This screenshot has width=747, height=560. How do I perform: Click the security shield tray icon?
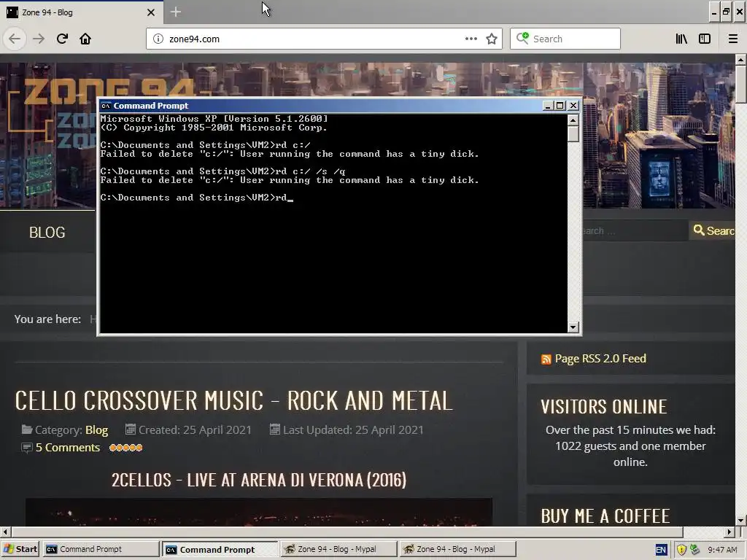coord(681,550)
